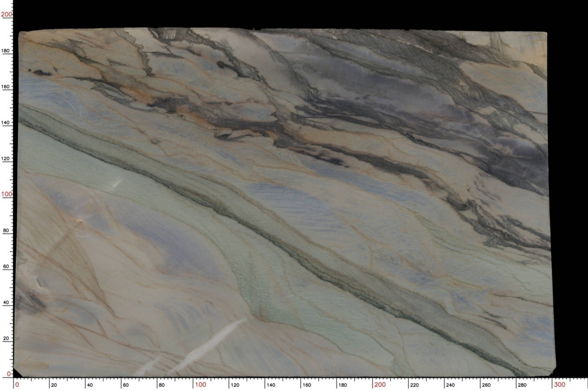Select the 20 mark on horizontal ruler
The width and height of the screenshot is (588, 391).
click(54, 385)
